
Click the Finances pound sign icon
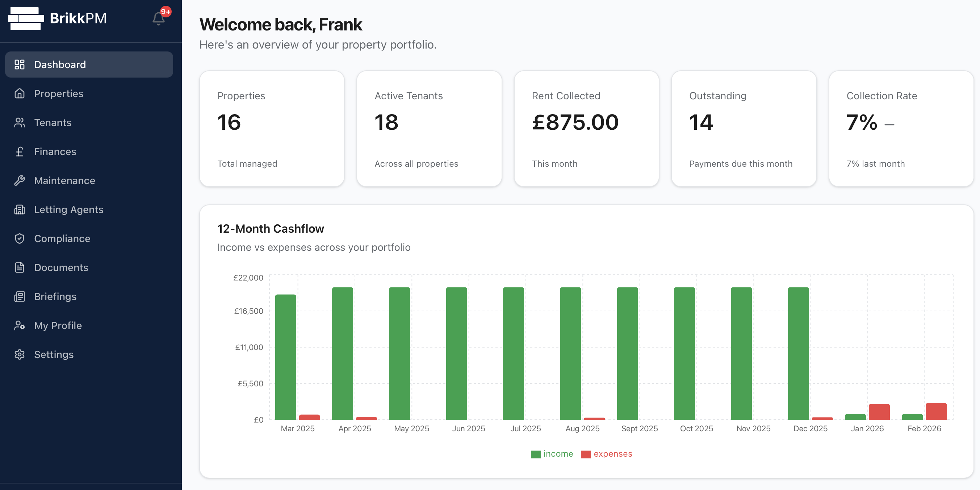pos(20,151)
